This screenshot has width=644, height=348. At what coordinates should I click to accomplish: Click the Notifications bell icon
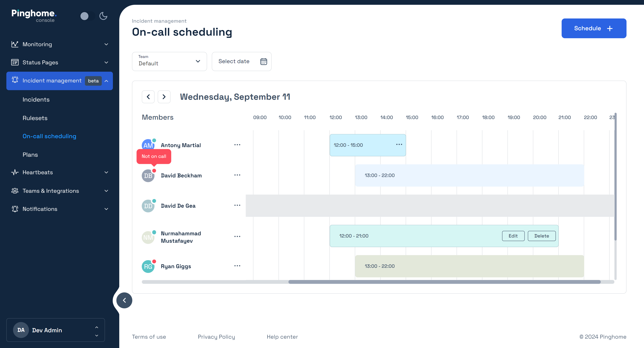[x=15, y=209]
